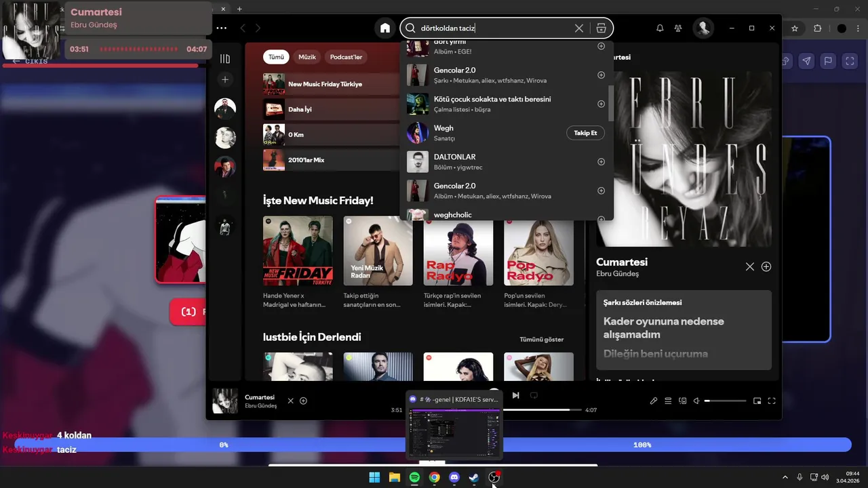Add dört yirmi album to library
Screen dimensions: 868x488
tap(601, 46)
